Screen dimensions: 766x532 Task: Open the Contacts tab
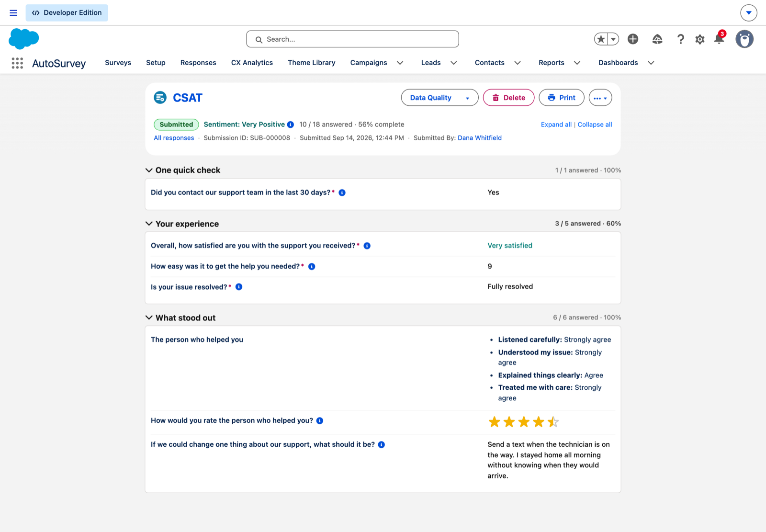click(490, 63)
